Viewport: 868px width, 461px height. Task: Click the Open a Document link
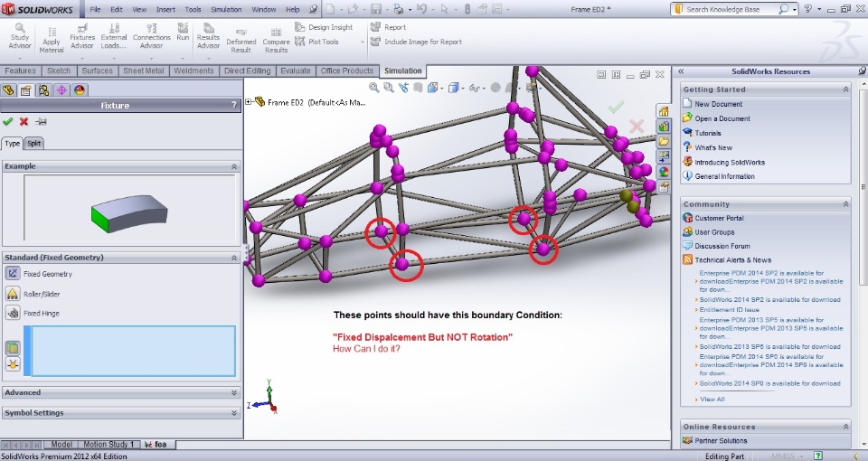coord(722,118)
